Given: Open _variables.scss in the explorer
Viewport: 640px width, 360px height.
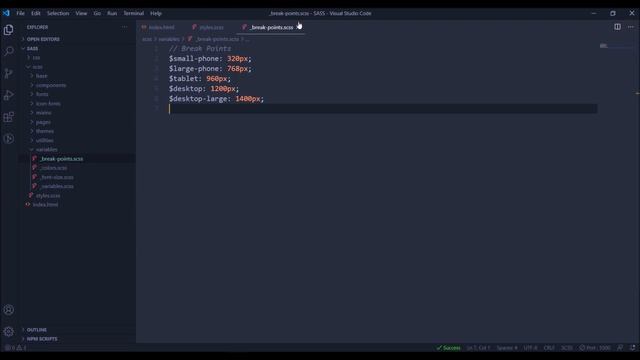Looking at the screenshot, I should click(x=57, y=186).
